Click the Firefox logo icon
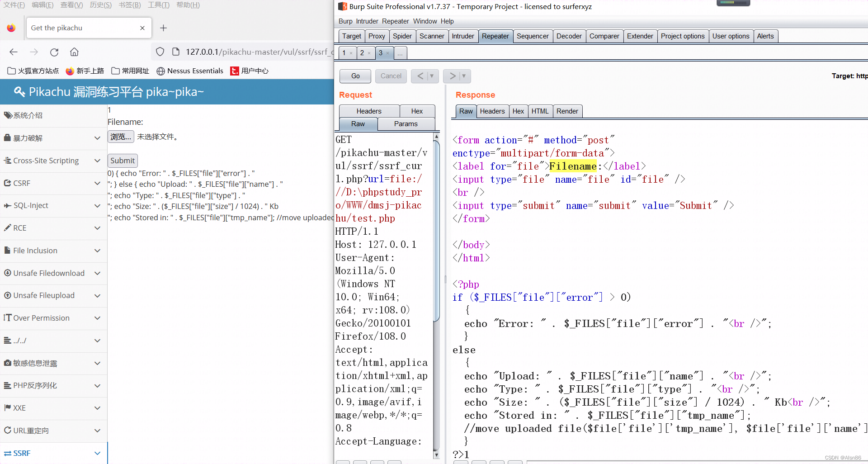Viewport: 868px width, 464px height. (x=11, y=28)
